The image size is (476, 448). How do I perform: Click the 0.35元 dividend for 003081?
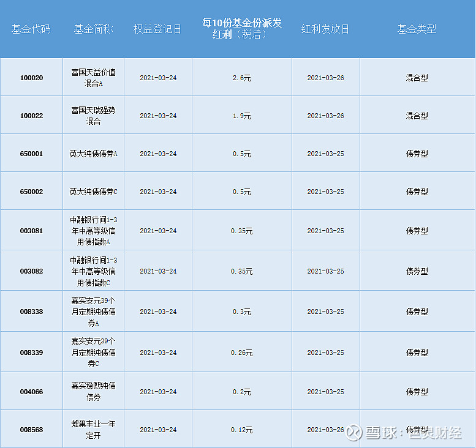pos(241,231)
